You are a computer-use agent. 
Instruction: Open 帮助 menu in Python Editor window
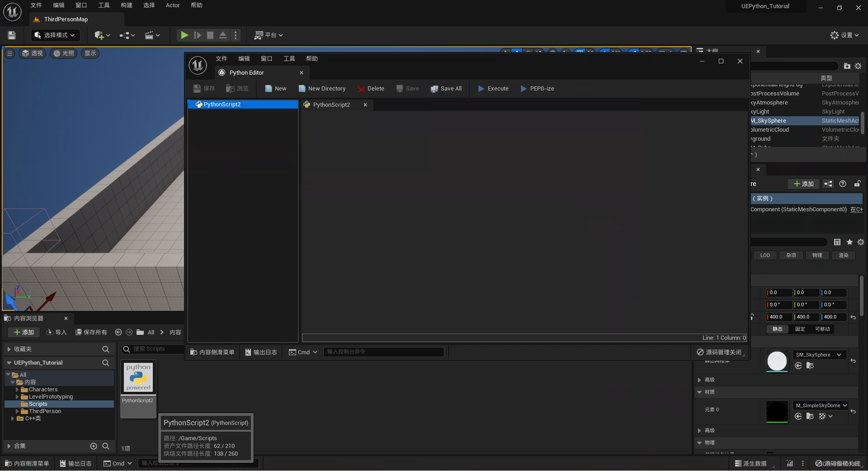[312, 59]
